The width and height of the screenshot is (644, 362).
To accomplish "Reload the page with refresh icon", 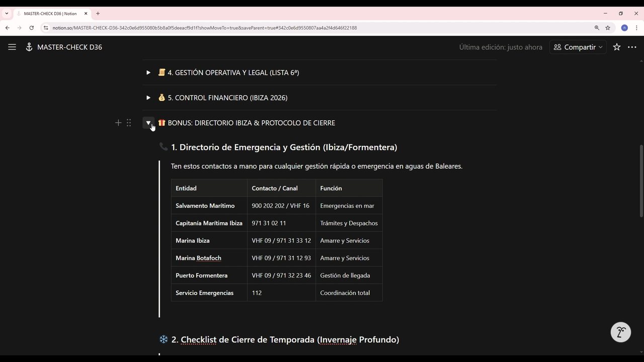I will pyautogui.click(x=31, y=28).
